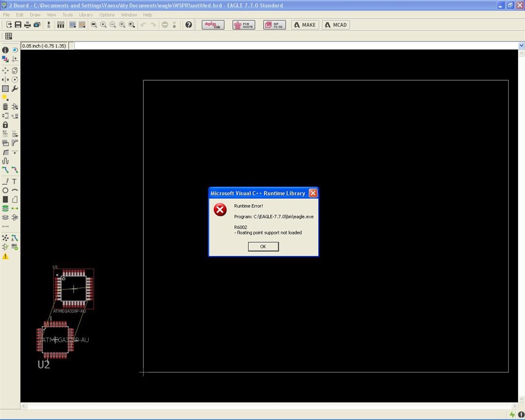Select the Delete trash can tool
525x420 pixels.
tap(5, 107)
